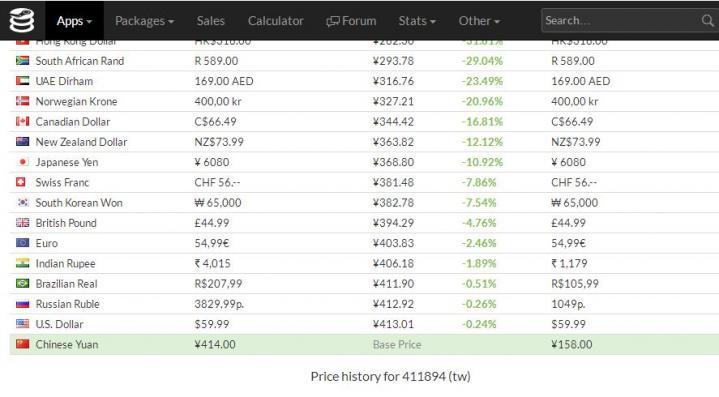This screenshot has height=397, width=719.
Task: Open the Calculator page
Action: [x=276, y=21]
